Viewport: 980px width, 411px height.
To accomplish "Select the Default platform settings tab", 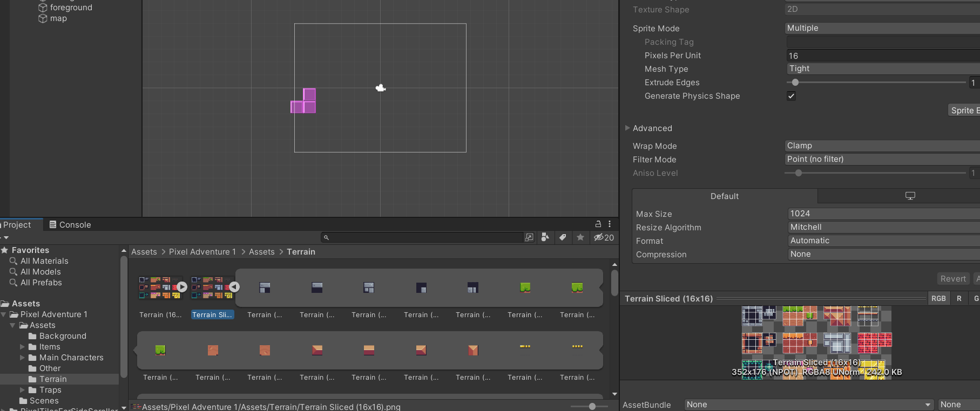I will tap(724, 196).
